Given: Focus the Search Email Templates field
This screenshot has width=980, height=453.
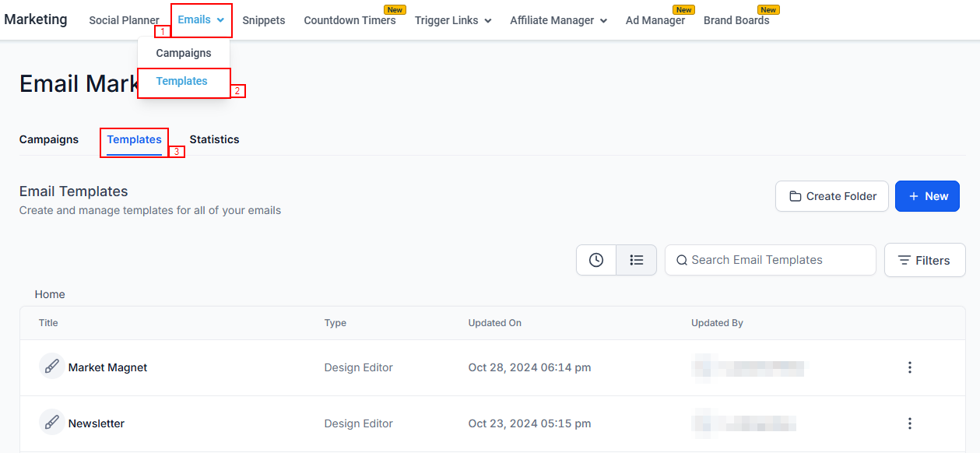Looking at the screenshot, I should pyautogui.click(x=771, y=260).
